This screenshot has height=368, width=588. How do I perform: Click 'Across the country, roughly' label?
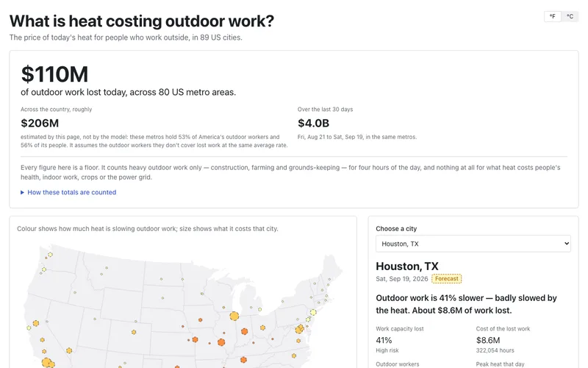tap(57, 109)
